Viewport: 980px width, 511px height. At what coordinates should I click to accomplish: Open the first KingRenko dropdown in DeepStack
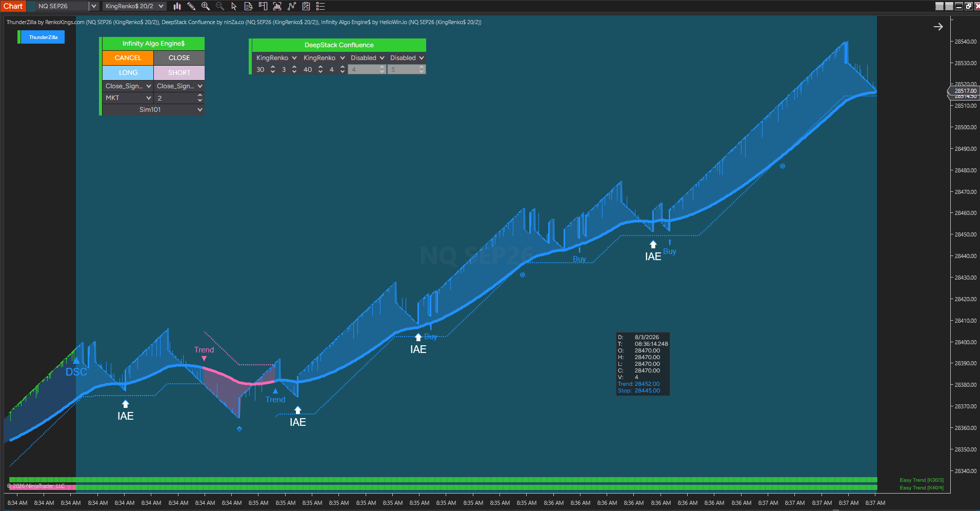tap(276, 58)
